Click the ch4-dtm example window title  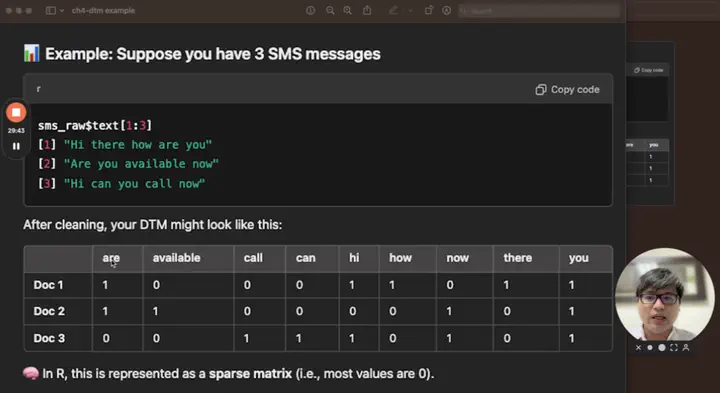pyautogui.click(x=103, y=11)
